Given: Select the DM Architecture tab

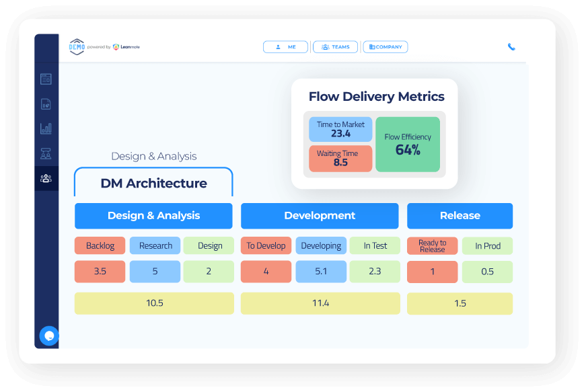Looking at the screenshot, I should [153, 183].
